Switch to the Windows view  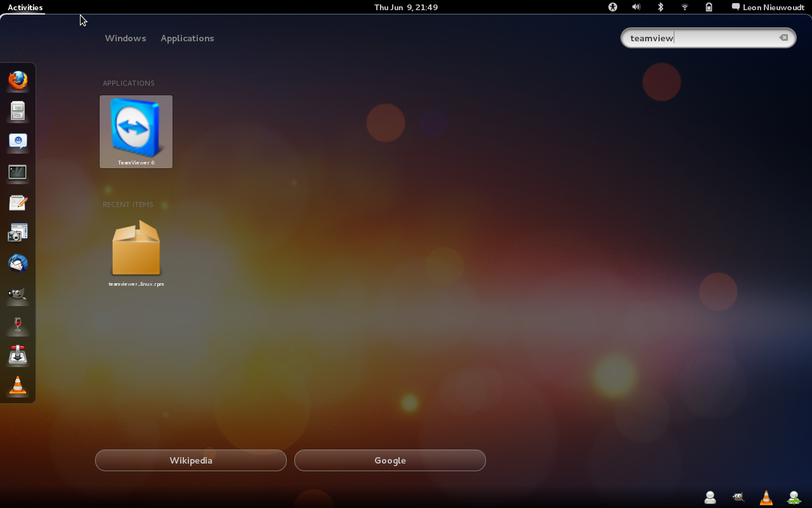pyautogui.click(x=126, y=38)
